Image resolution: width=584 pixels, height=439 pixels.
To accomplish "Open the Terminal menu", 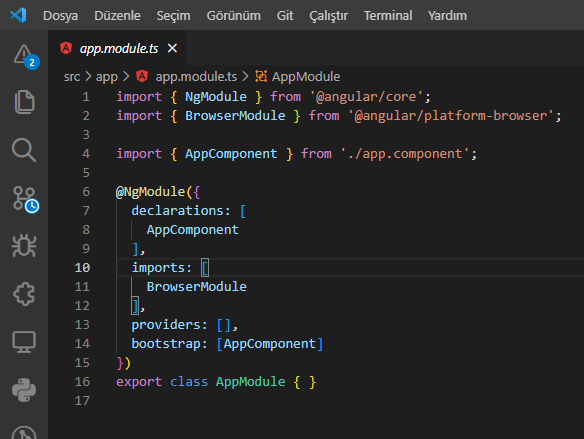I will pyautogui.click(x=388, y=16).
